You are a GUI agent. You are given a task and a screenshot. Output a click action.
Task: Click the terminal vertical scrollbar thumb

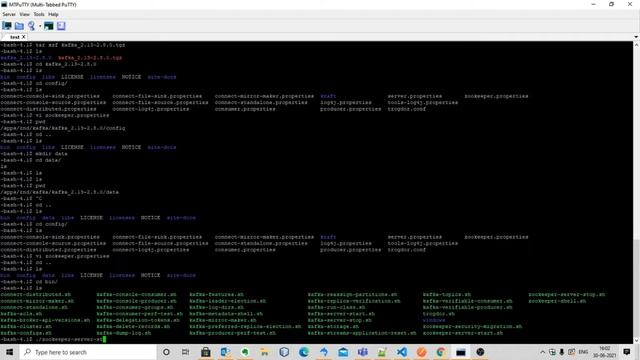coord(636,288)
